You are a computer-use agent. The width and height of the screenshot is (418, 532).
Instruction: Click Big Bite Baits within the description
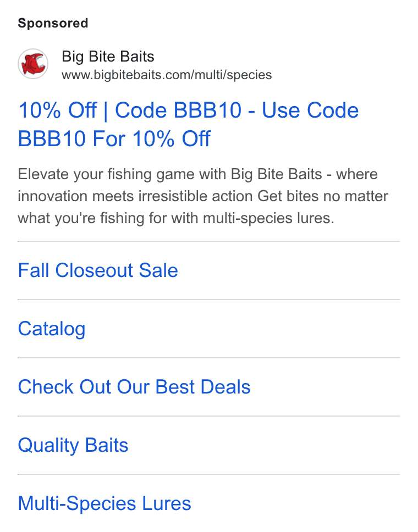click(x=277, y=174)
